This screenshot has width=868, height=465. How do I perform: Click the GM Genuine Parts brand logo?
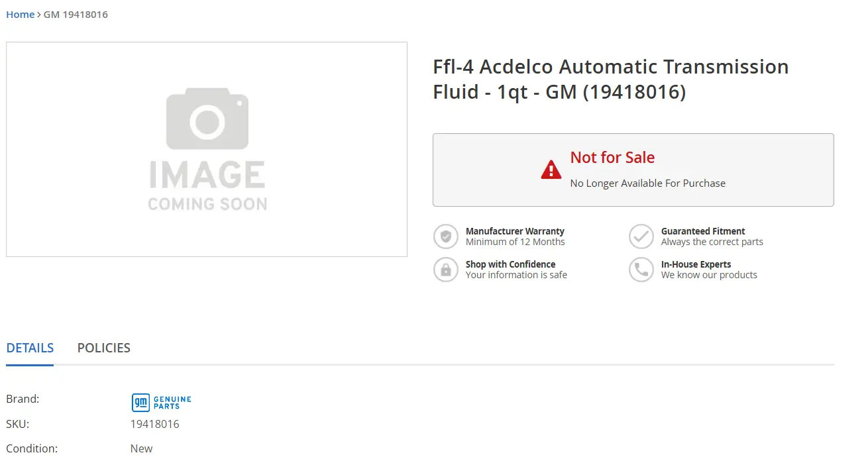(162, 402)
